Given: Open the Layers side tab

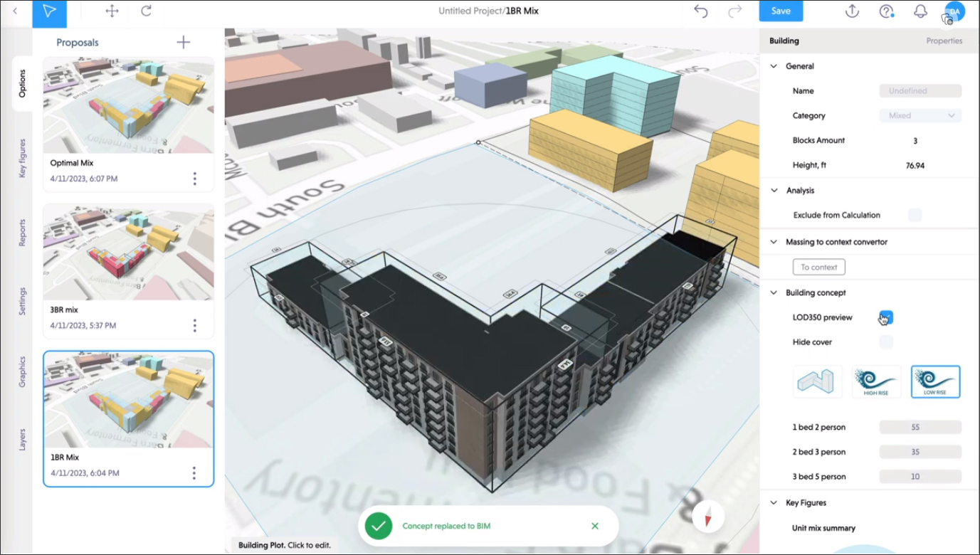Looking at the screenshot, I should pyautogui.click(x=22, y=439).
